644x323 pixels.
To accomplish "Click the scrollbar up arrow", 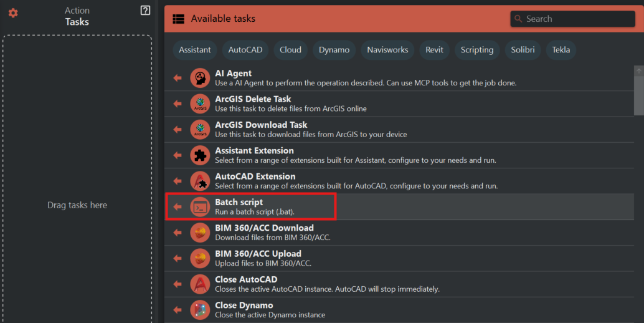I will [638, 70].
